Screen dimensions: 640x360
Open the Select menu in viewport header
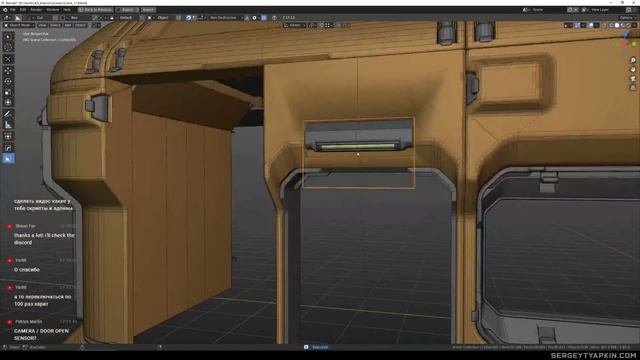(x=56, y=25)
